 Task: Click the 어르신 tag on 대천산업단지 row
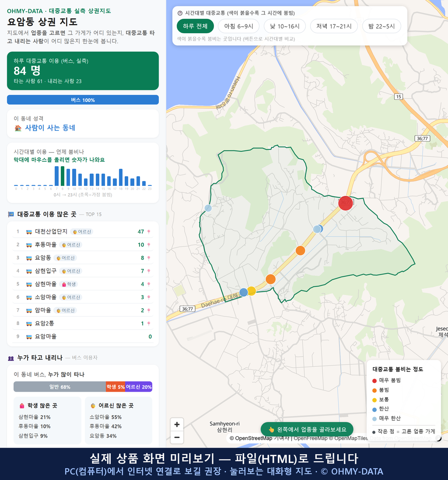pos(81,232)
